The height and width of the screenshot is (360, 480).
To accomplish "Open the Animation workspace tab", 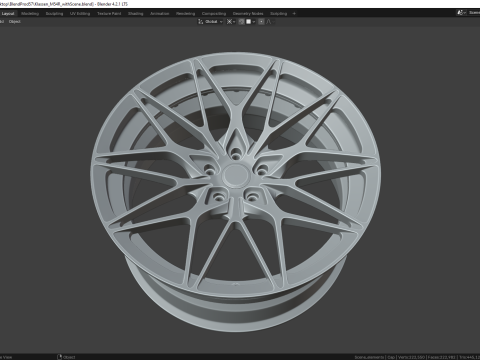I will click(160, 14).
